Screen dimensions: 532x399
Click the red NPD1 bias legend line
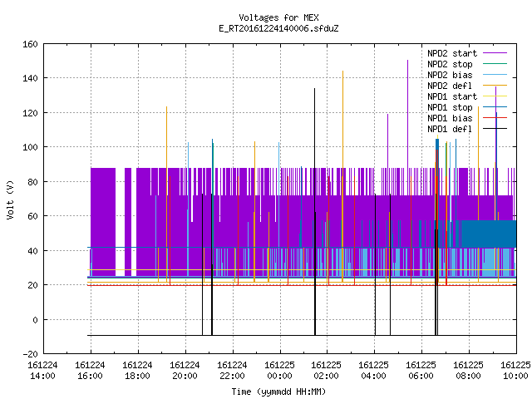pos(495,118)
